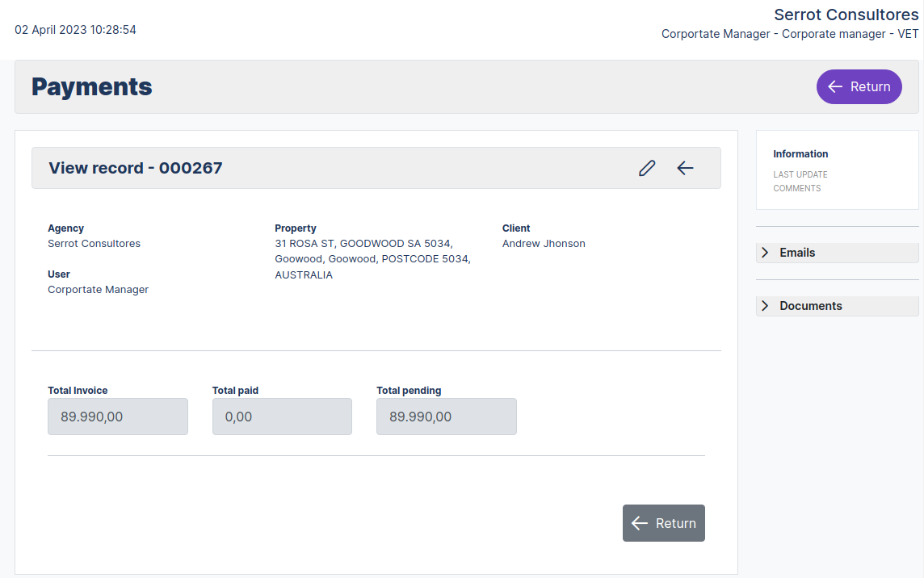Click the Serrot Consultores agency name
924x578 pixels.
coord(94,243)
